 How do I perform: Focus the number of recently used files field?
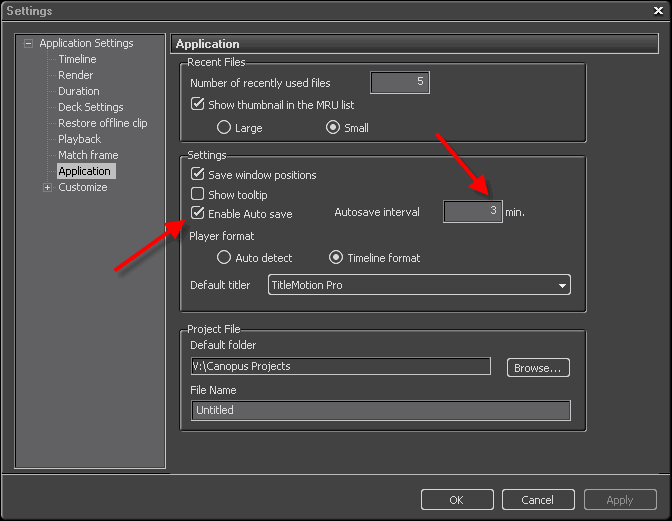[400, 82]
